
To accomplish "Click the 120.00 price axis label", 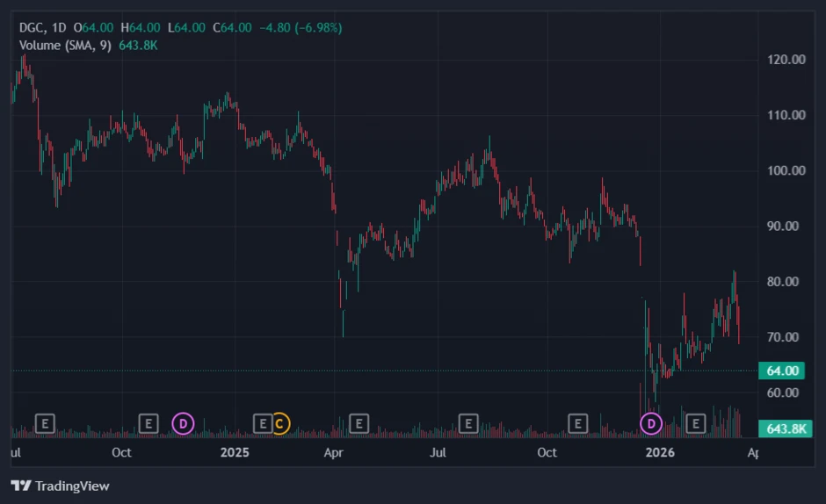I will 786,60.
